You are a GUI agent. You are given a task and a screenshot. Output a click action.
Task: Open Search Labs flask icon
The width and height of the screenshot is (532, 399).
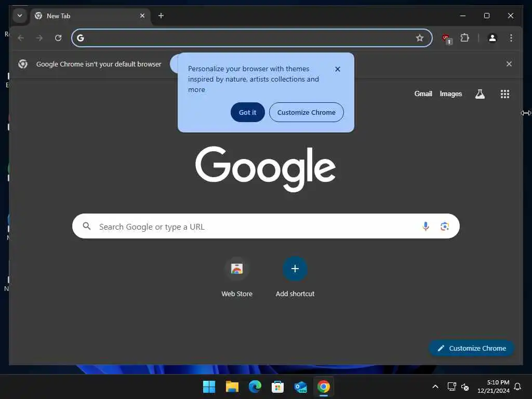(x=480, y=94)
